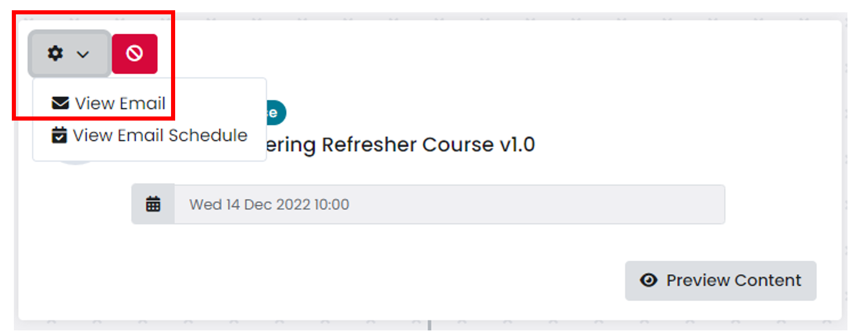This screenshot has width=868, height=333.
Task: Select the View Email menu entry
Action: click(x=109, y=103)
